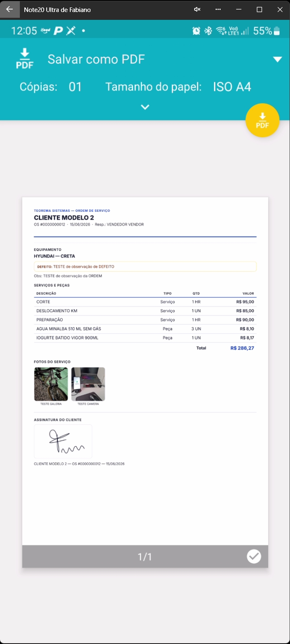Expand more print settings with the chevron
Screen dimensions: 290x644
click(x=145, y=107)
